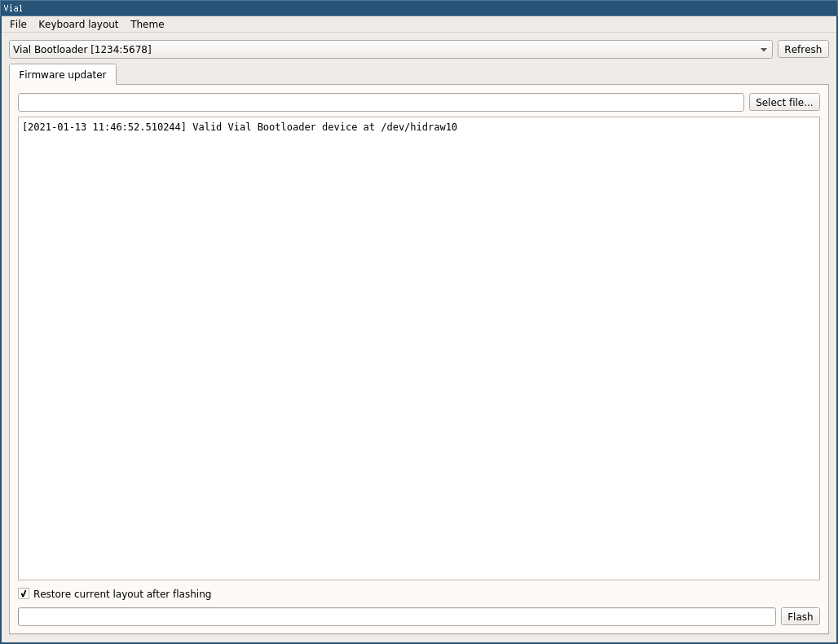This screenshot has height=644, width=838.
Task: Open the File menu
Action: [18, 24]
